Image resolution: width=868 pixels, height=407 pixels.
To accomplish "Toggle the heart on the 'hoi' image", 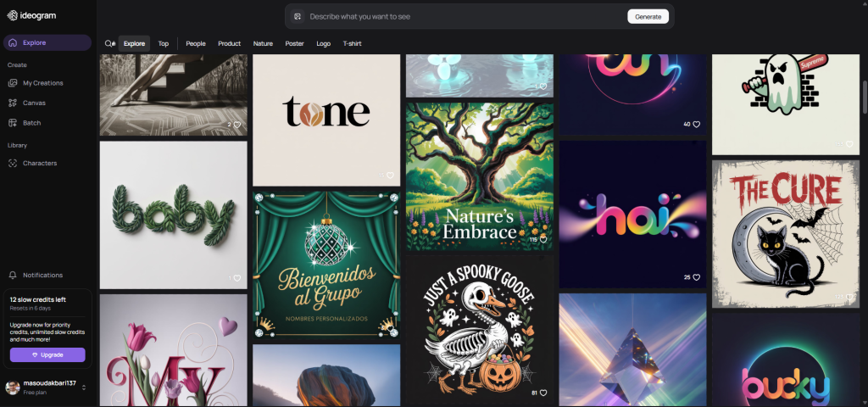I will (696, 277).
